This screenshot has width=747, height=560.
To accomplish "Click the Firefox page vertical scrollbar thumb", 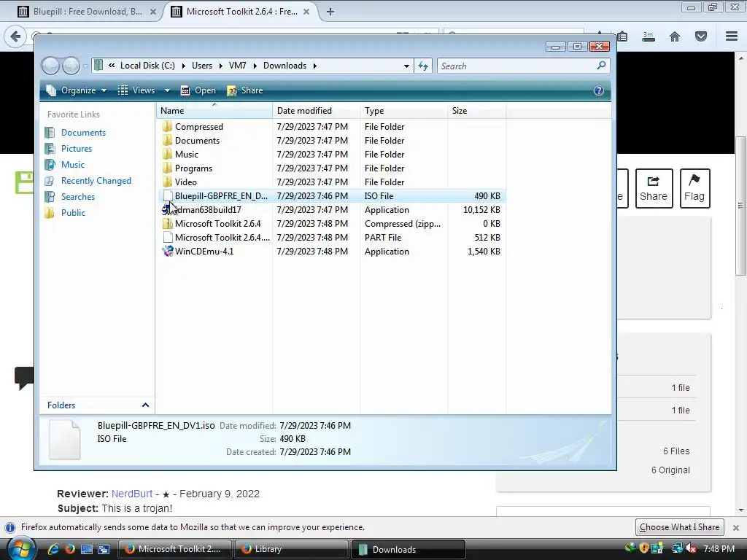I will click(740, 206).
